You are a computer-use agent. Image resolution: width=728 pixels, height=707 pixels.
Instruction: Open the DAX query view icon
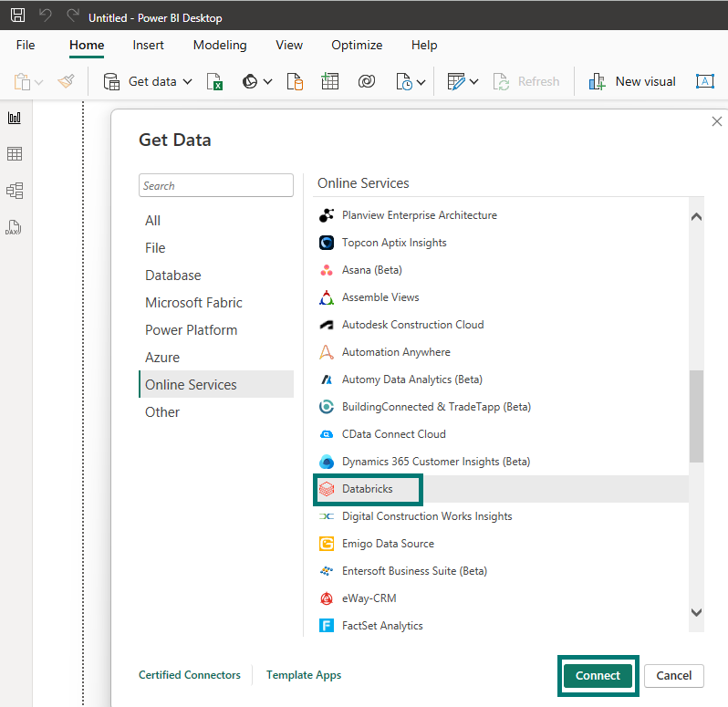14,227
